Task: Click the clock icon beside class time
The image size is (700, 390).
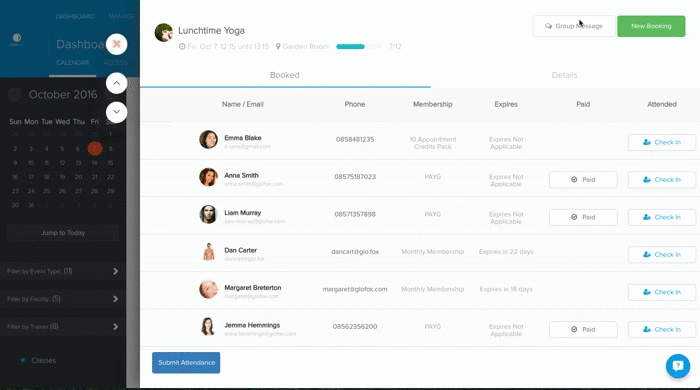Action: pos(182,46)
